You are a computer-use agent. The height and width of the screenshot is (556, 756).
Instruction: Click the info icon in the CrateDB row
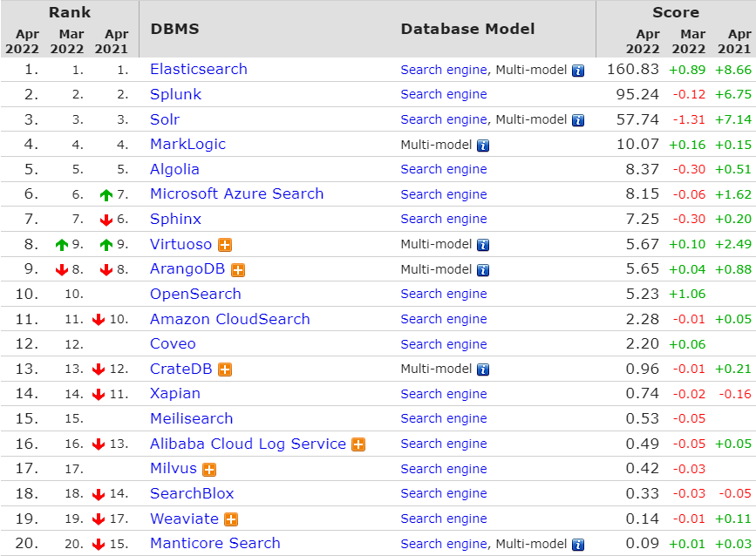pyautogui.click(x=482, y=370)
